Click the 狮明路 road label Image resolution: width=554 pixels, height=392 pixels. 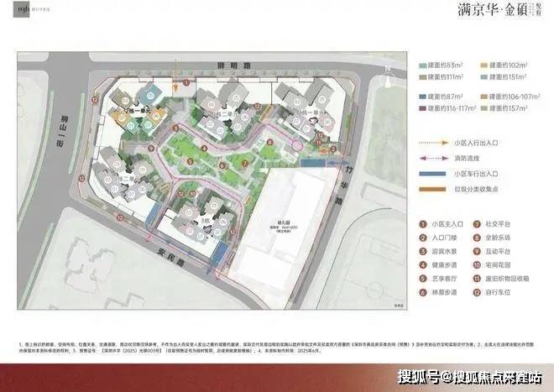(x=233, y=65)
